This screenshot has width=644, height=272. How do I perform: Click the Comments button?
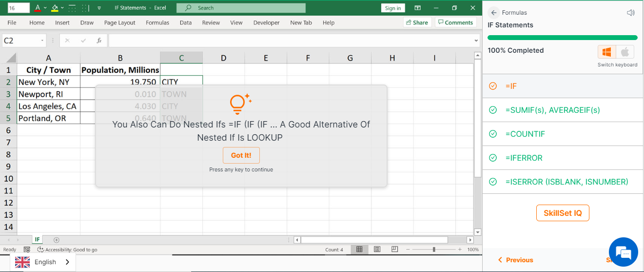tap(455, 22)
